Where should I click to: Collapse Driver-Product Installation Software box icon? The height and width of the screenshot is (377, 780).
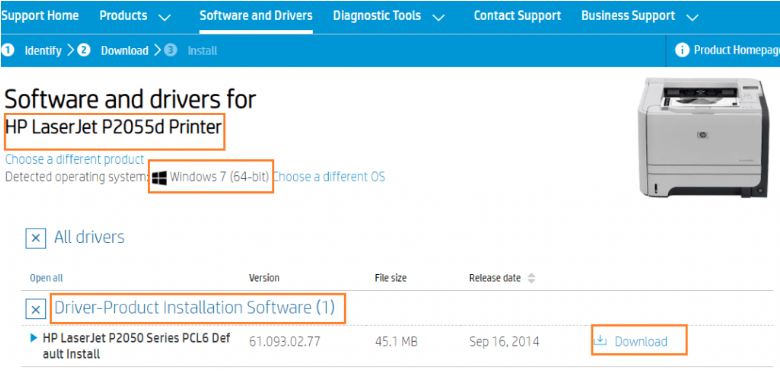point(36,309)
